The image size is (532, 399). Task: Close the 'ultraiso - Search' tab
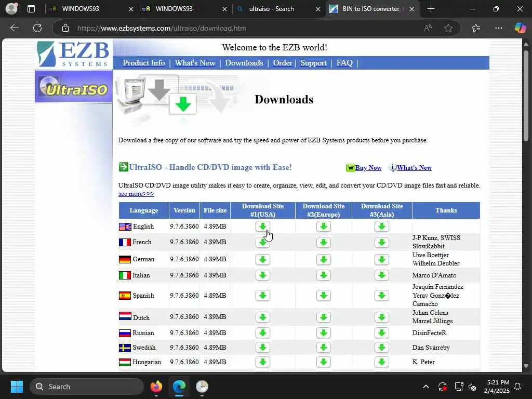click(318, 9)
